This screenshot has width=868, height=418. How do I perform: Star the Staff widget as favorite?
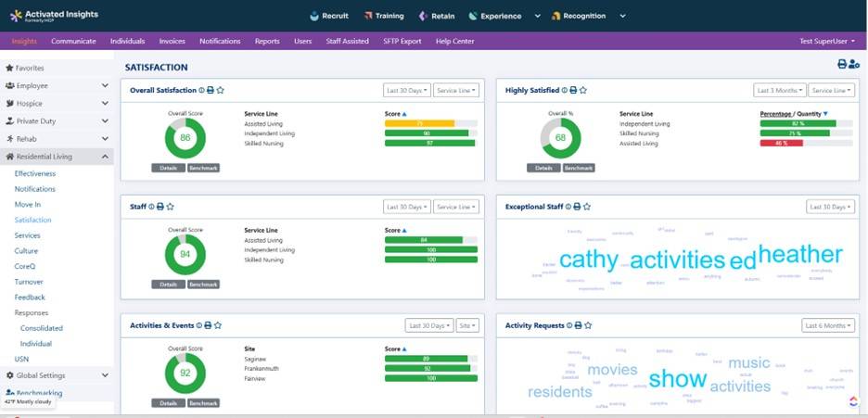point(171,207)
